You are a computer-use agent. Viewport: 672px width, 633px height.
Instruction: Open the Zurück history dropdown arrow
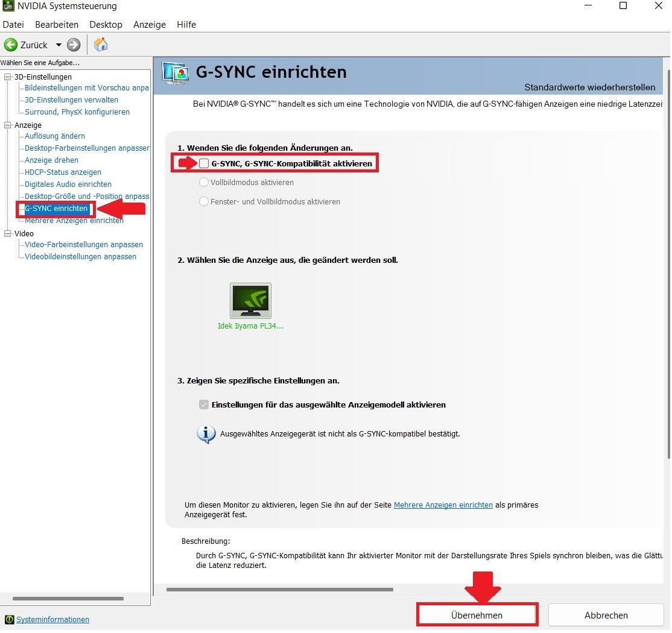tap(59, 45)
